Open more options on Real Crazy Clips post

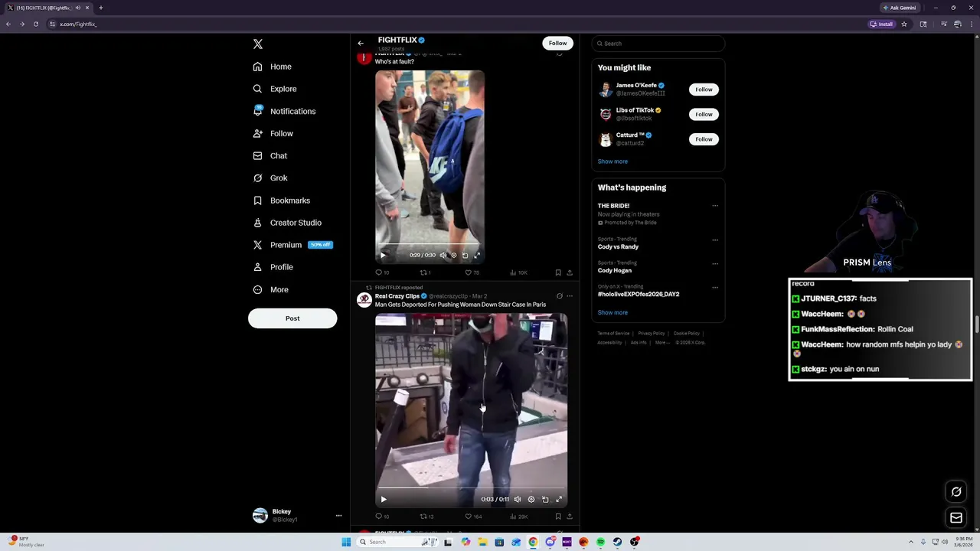[x=570, y=296]
